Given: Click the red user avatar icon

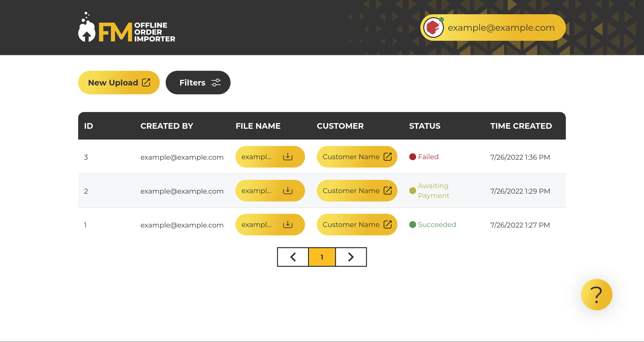Looking at the screenshot, I should point(433,28).
